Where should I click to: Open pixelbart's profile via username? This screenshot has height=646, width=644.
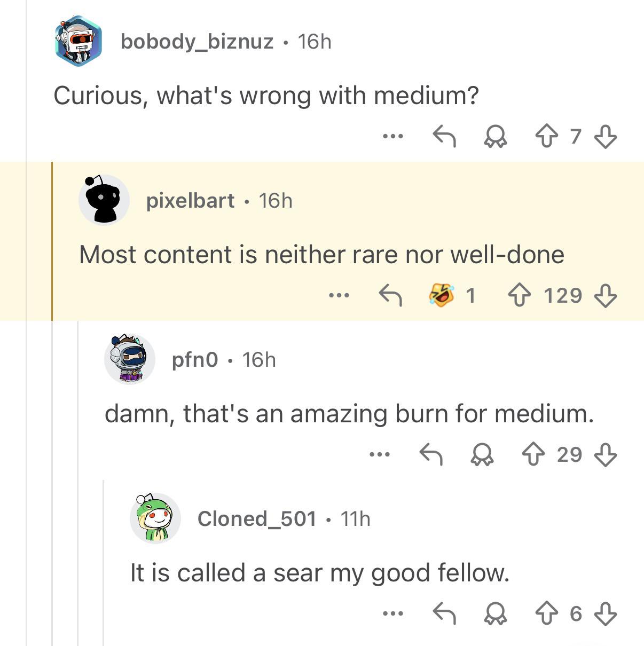pyautogui.click(x=190, y=200)
